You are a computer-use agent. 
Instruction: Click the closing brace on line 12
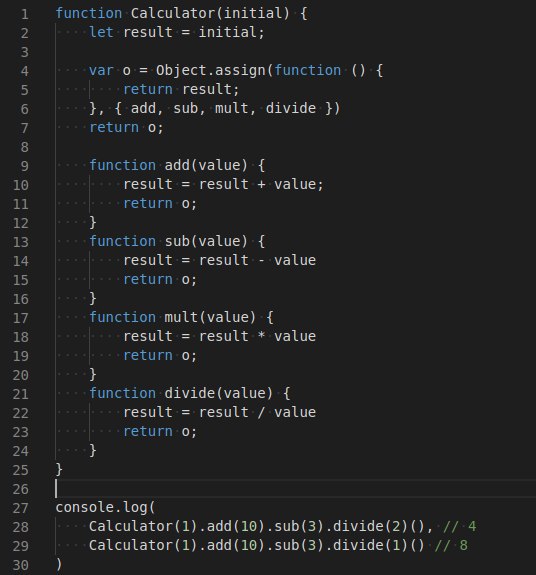(x=93, y=223)
